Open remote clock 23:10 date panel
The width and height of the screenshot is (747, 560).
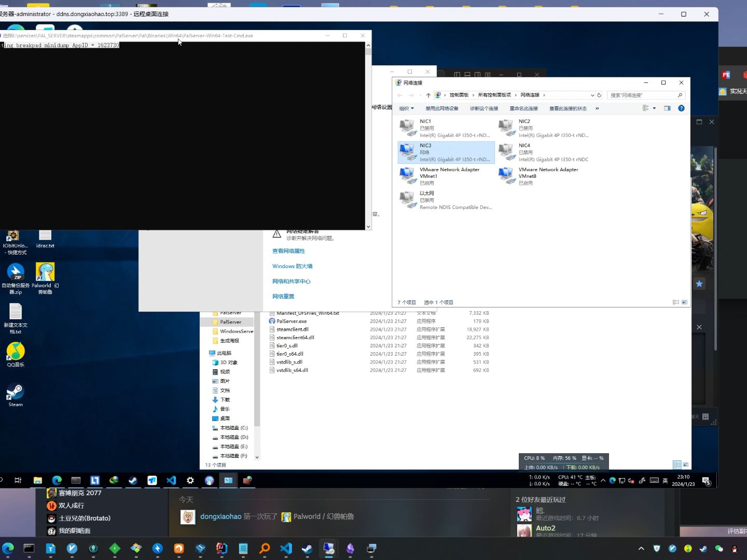[683, 480]
